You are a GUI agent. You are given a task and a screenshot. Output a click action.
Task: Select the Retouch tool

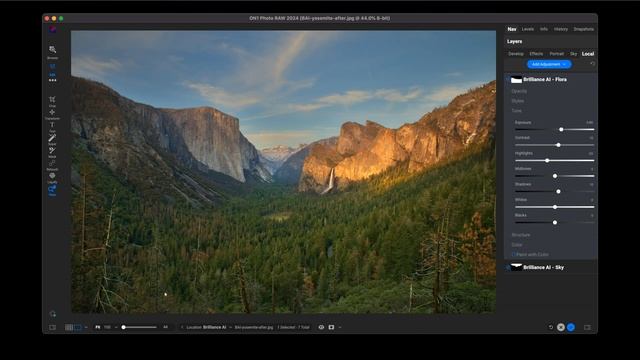point(52,163)
